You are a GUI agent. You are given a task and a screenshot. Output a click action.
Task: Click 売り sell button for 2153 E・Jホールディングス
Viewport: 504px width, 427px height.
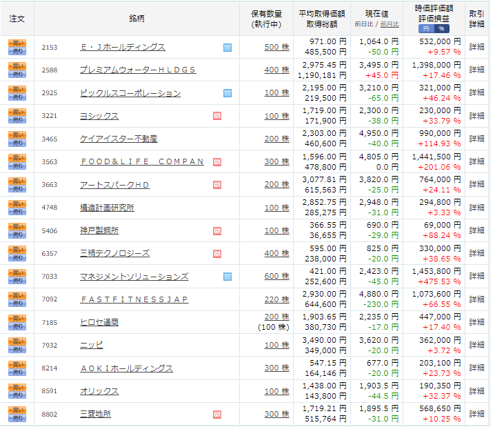(x=17, y=51)
